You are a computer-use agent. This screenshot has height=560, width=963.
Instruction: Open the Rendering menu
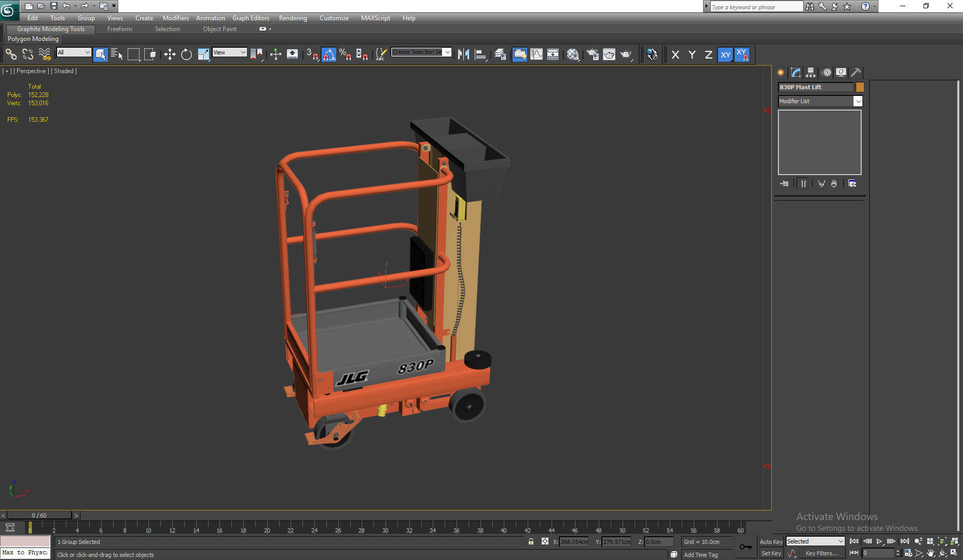(x=293, y=18)
